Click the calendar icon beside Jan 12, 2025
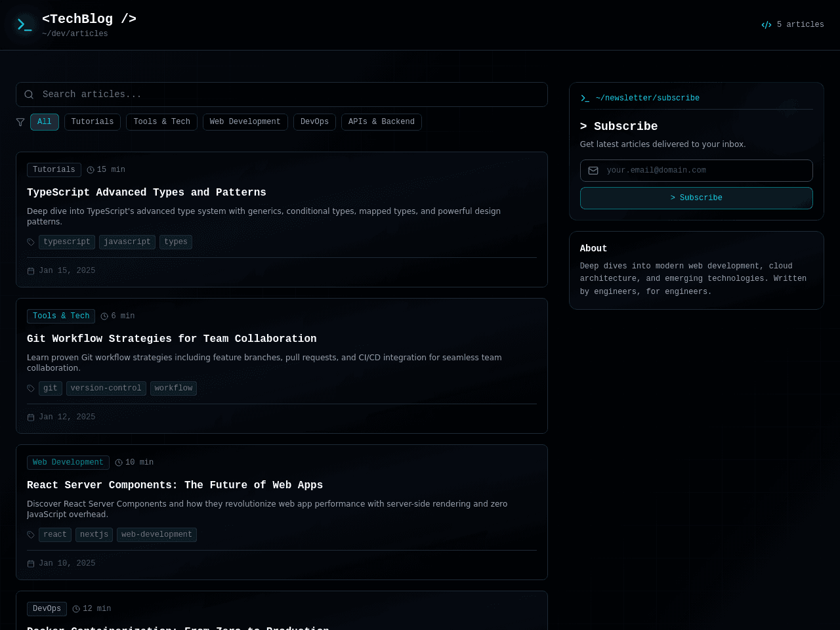 tap(31, 417)
